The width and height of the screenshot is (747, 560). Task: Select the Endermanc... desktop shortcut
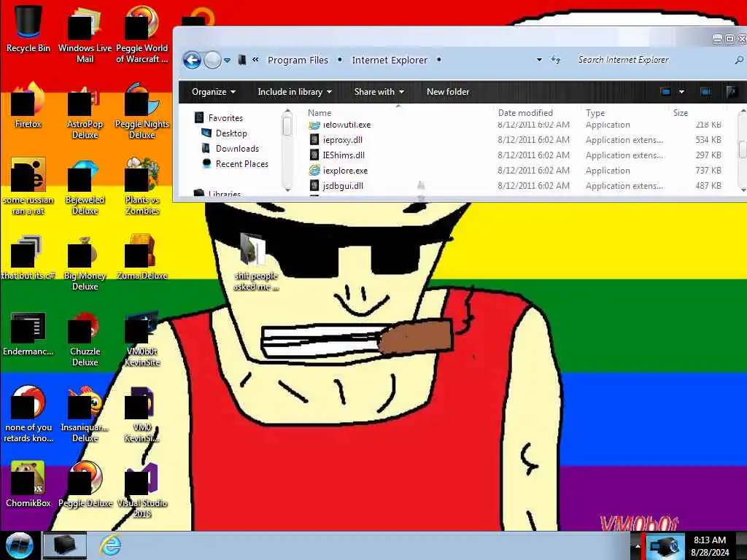(x=28, y=333)
